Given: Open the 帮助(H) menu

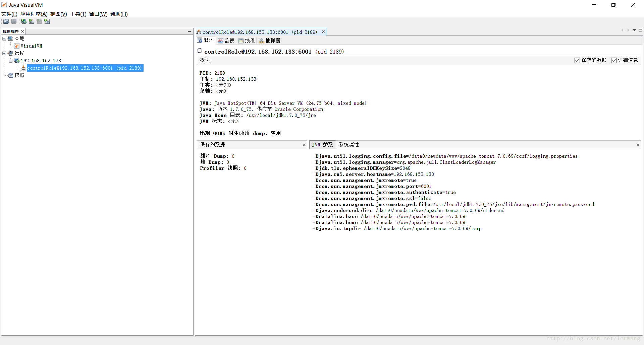Looking at the screenshot, I should (119, 14).
